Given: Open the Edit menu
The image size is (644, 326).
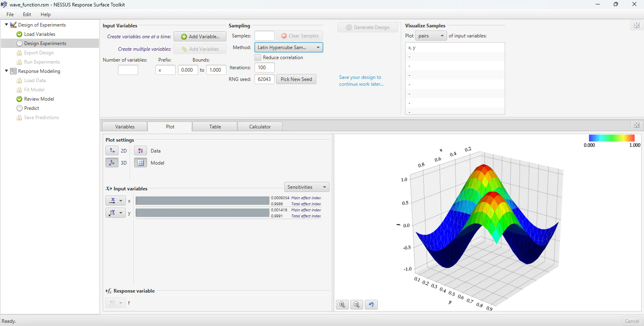Looking at the screenshot, I should pyautogui.click(x=27, y=14).
